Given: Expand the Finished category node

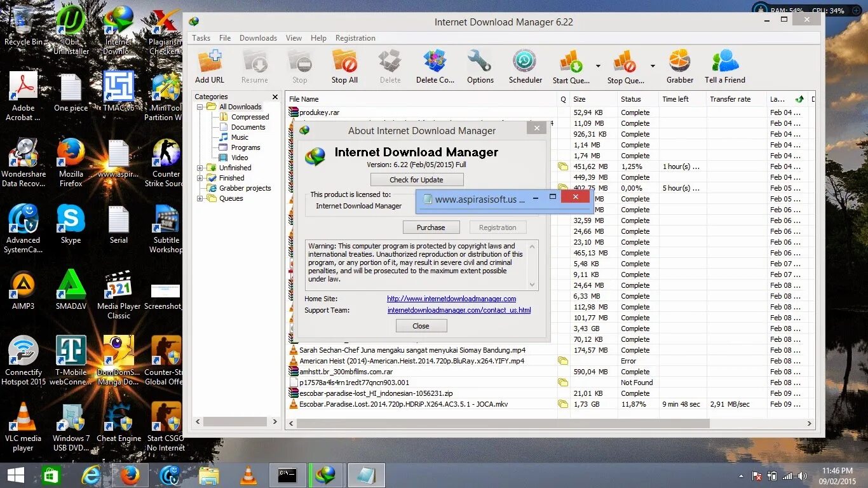Looking at the screenshot, I should coord(200,178).
